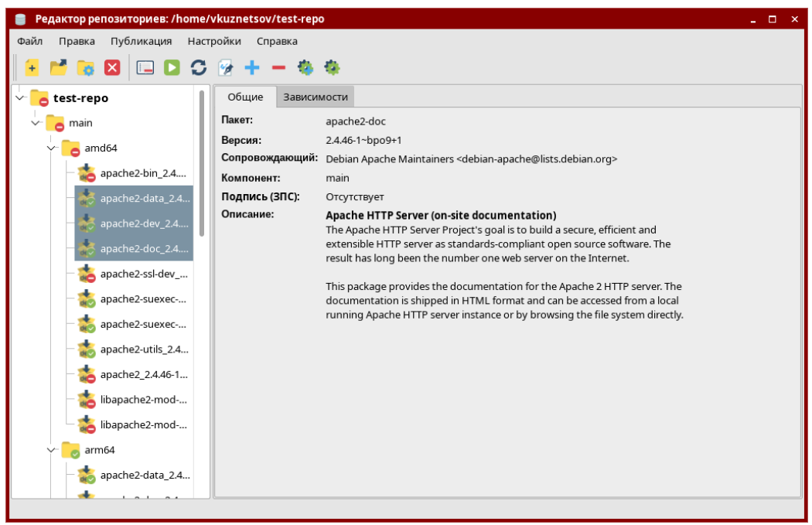Click the new repository icon with plus
Image resolution: width=812 pixels, height=525 pixels.
[31, 68]
